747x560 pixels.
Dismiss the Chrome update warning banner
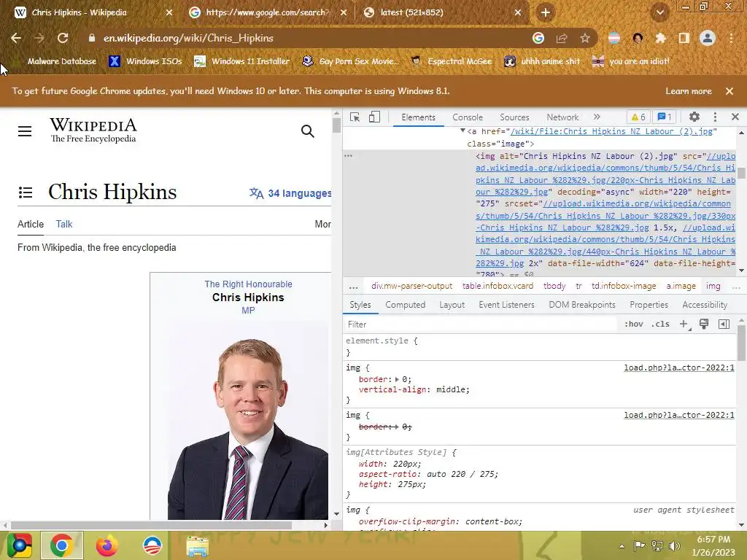tap(729, 91)
